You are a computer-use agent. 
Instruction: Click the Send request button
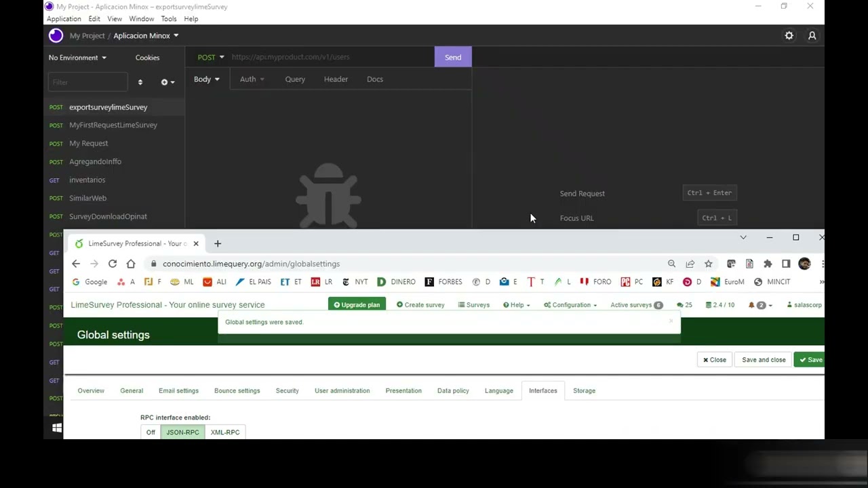[x=453, y=57]
